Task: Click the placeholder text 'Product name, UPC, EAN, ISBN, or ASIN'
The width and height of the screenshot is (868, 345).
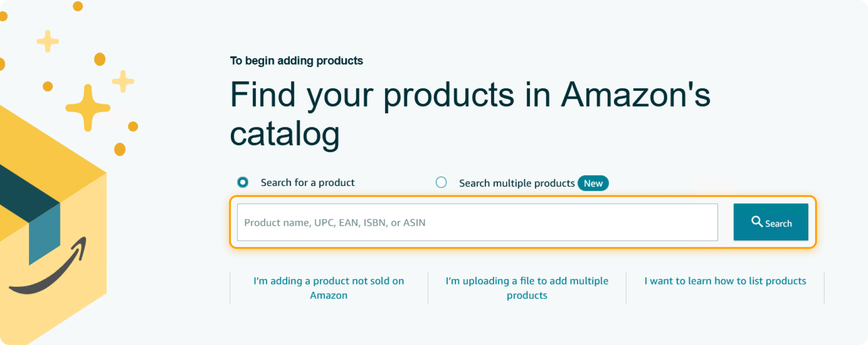Action: 334,222
